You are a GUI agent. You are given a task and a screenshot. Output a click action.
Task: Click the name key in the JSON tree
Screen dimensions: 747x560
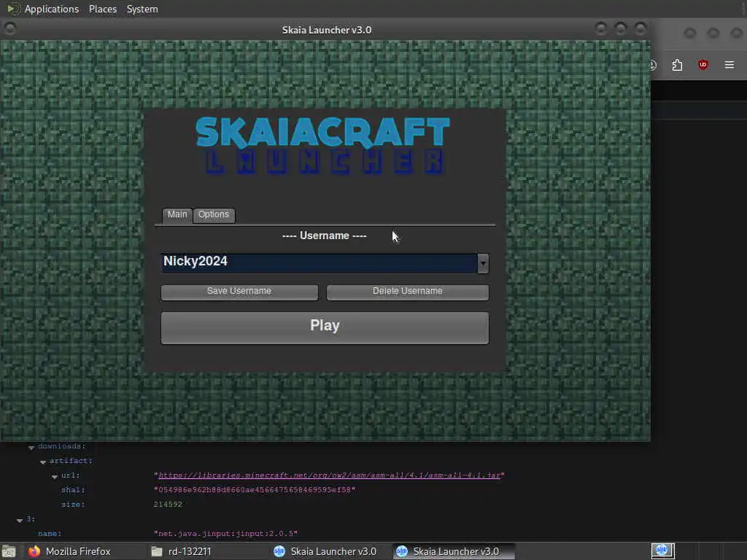coord(50,533)
